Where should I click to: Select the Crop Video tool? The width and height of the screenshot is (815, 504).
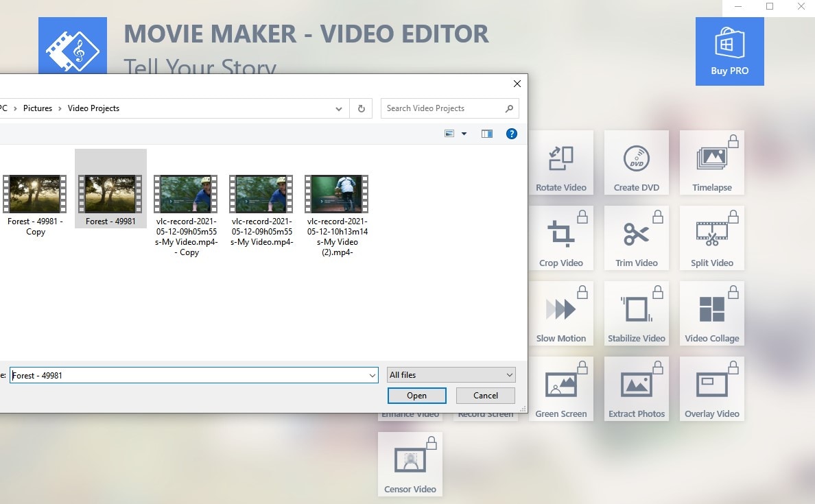point(561,238)
